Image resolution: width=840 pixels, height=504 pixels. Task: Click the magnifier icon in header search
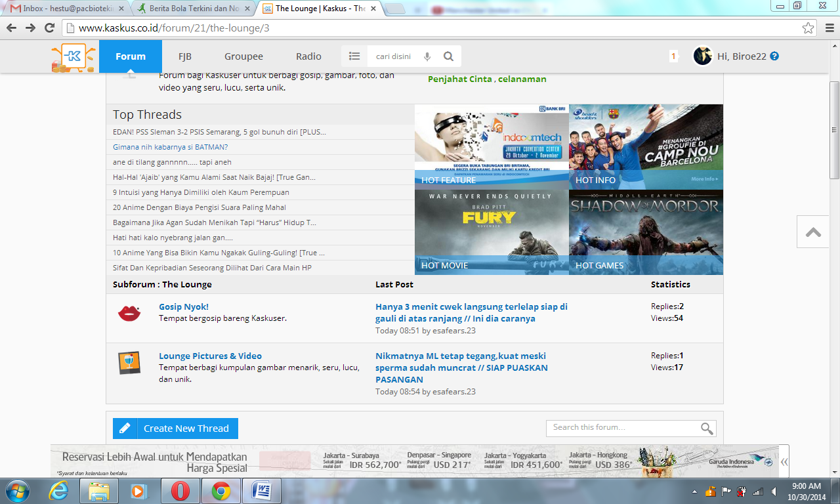click(448, 56)
